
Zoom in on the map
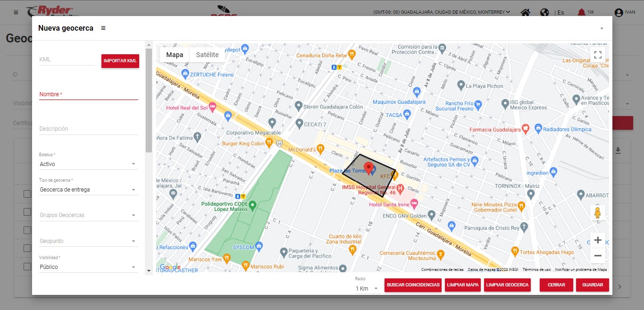click(x=597, y=240)
